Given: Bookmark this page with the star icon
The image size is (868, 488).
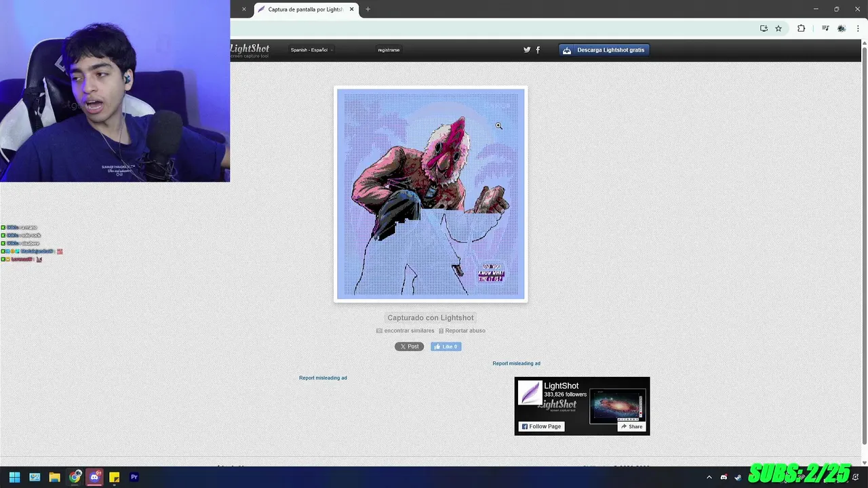Looking at the screenshot, I should 778,28.
